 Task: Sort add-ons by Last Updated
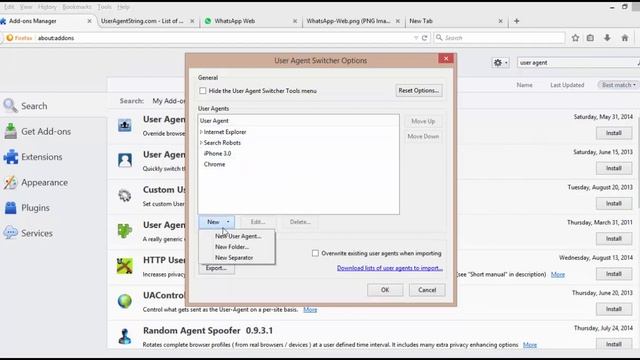click(567, 85)
